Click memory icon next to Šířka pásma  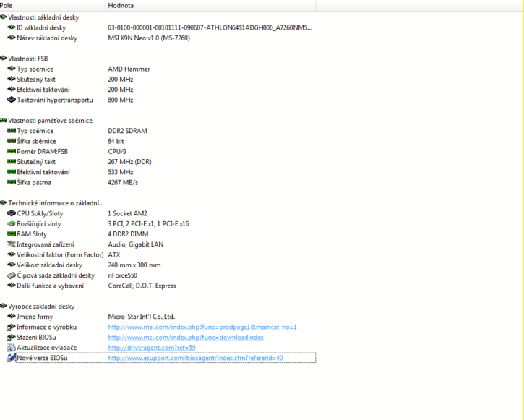[x=12, y=182]
